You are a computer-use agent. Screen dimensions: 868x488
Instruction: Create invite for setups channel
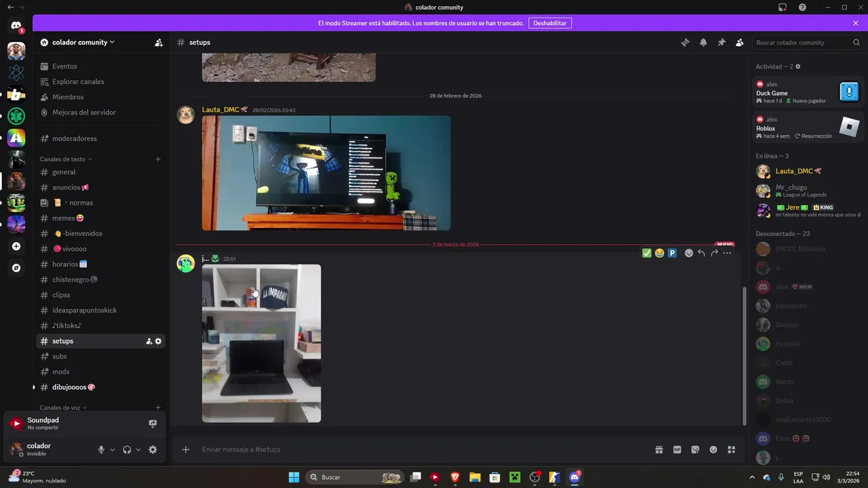pos(149,341)
